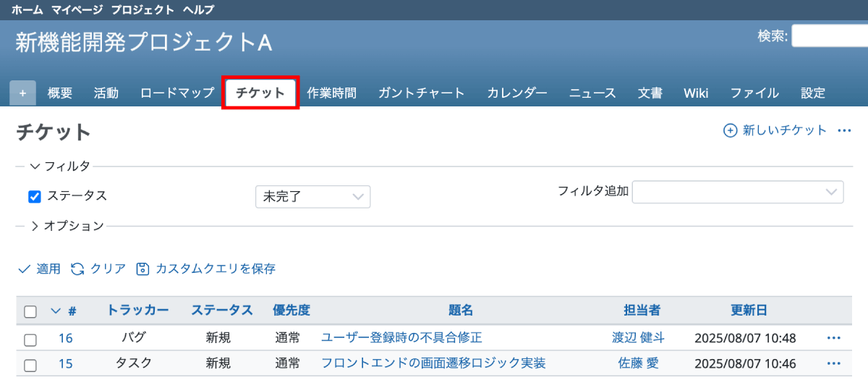Click the 適用 checkmark icon
This screenshot has height=380, width=868.
click(x=24, y=269)
